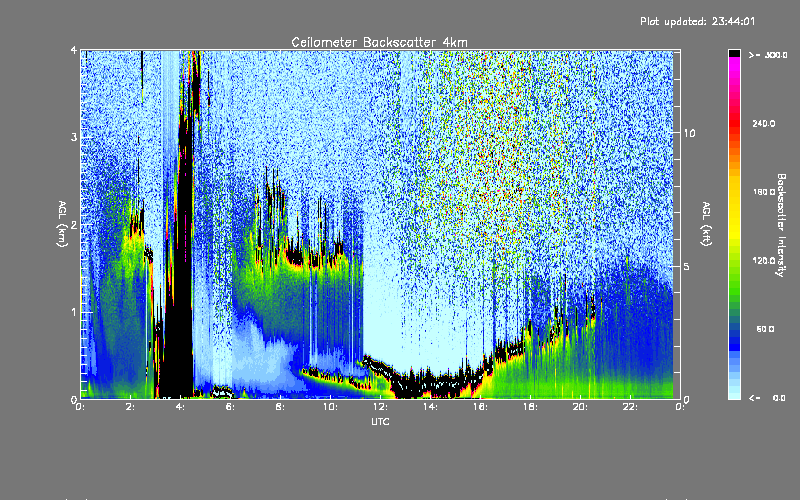The image size is (800, 500).
Task: Click the '3' km label on left axis
Action: point(74,137)
